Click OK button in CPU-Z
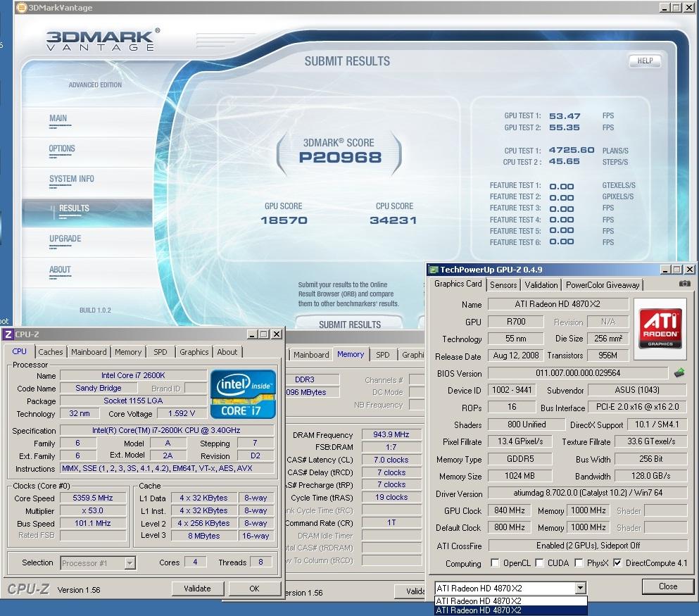 click(x=255, y=589)
